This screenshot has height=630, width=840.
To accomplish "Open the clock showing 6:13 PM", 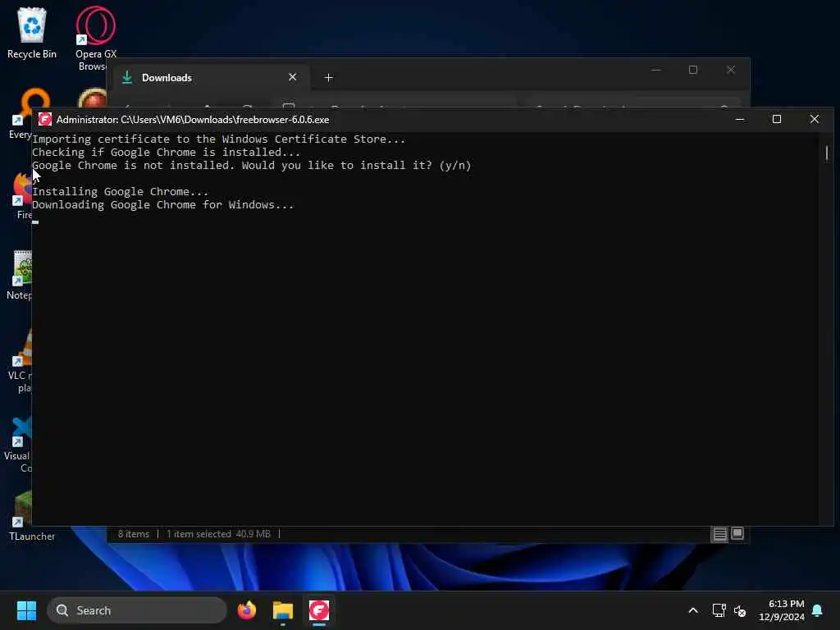I will (782, 610).
